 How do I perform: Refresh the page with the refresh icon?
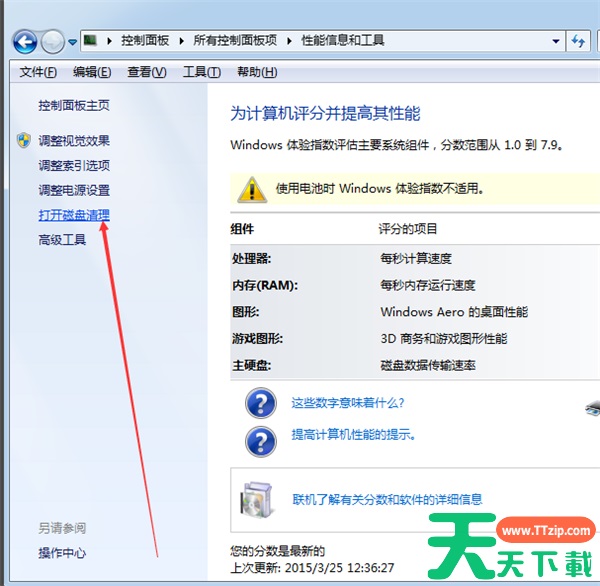[578, 41]
